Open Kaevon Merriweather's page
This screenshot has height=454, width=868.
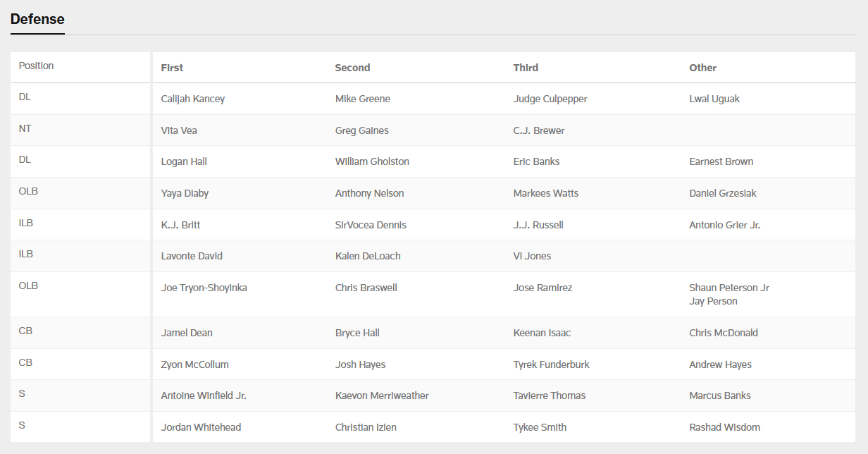[x=382, y=395]
